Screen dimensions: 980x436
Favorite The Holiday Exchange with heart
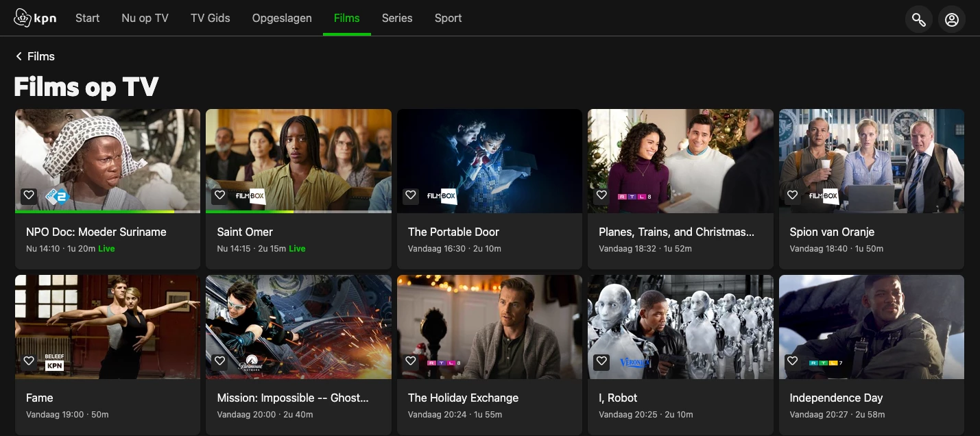click(411, 361)
